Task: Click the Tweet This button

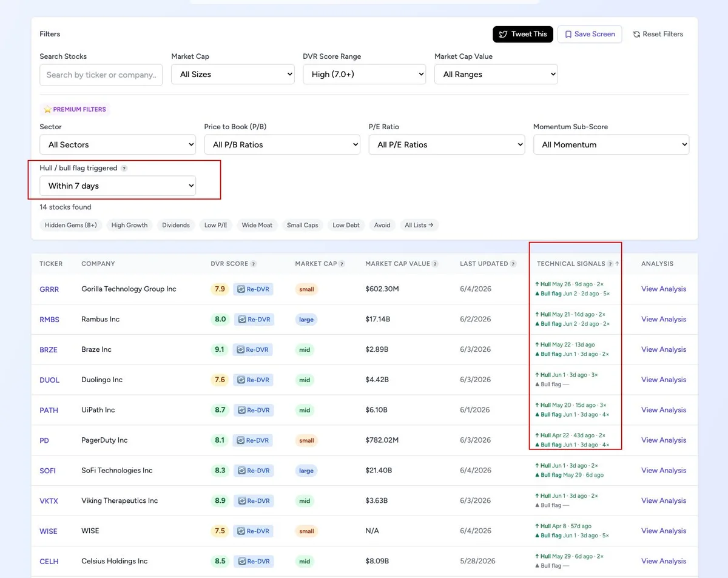Action: pyautogui.click(x=522, y=34)
